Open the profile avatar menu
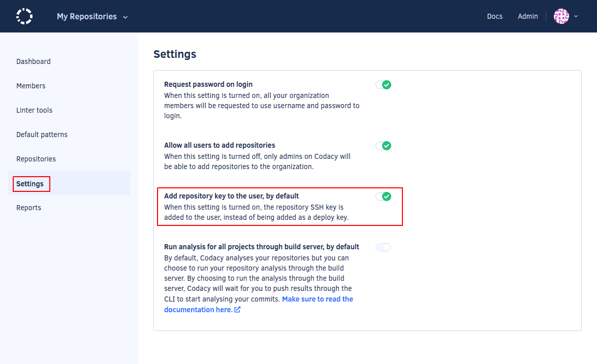Screen dimensions: 597x364 click(561, 16)
